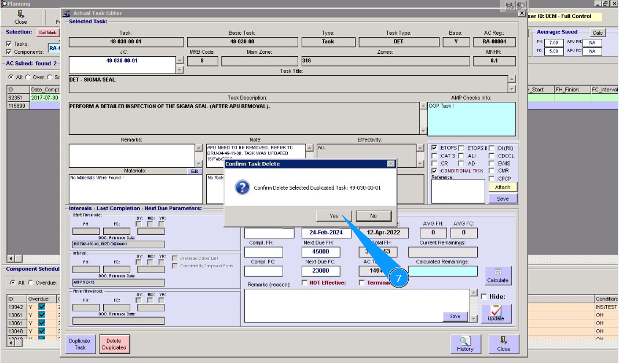Toggle the NOT Effective checkbox
The width and height of the screenshot is (619, 364).
pos(305,282)
